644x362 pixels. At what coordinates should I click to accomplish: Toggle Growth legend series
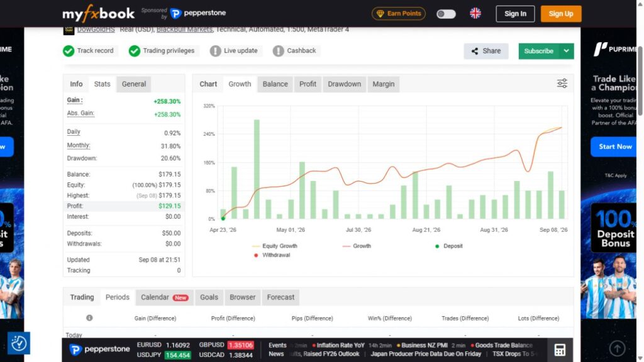point(357,246)
